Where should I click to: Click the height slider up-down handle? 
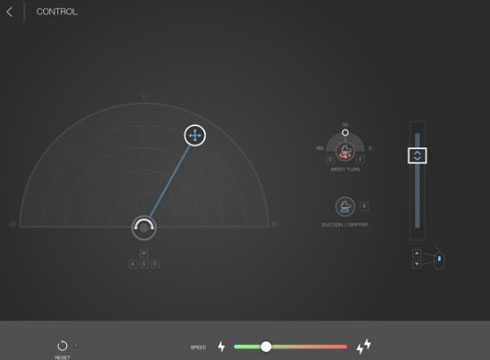click(x=417, y=156)
